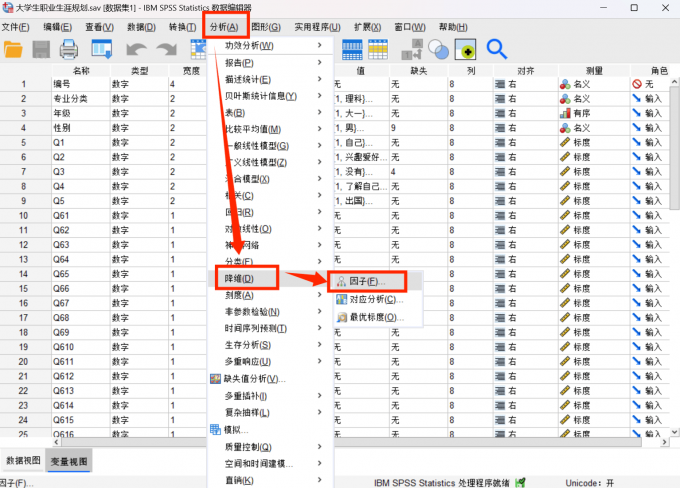680x488 pixels.
Task: Expand the 一般线性模型(G) submenu
Action: 319,146
